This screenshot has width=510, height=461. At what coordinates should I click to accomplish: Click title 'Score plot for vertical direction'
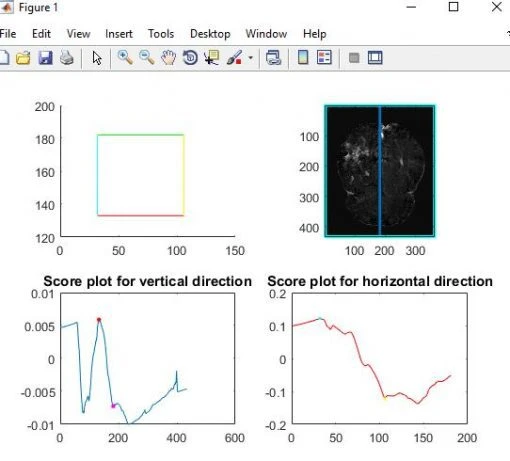coord(147,281)
